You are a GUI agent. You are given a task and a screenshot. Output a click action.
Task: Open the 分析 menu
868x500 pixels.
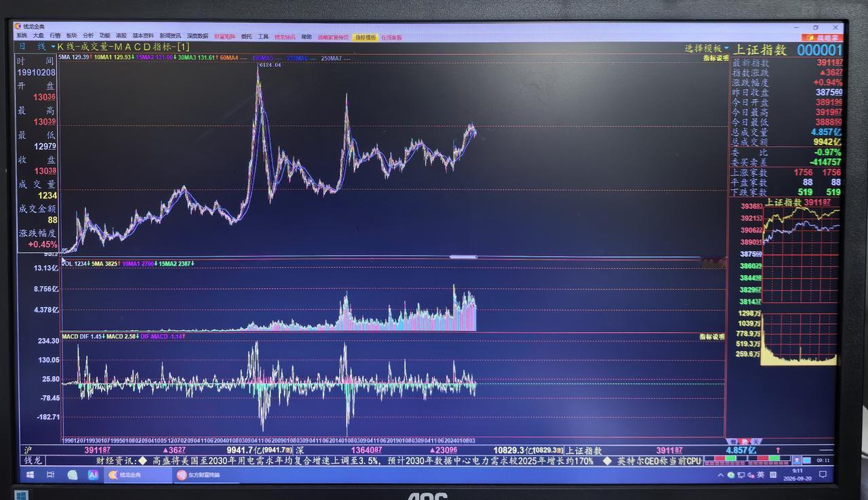coord(88,36)
